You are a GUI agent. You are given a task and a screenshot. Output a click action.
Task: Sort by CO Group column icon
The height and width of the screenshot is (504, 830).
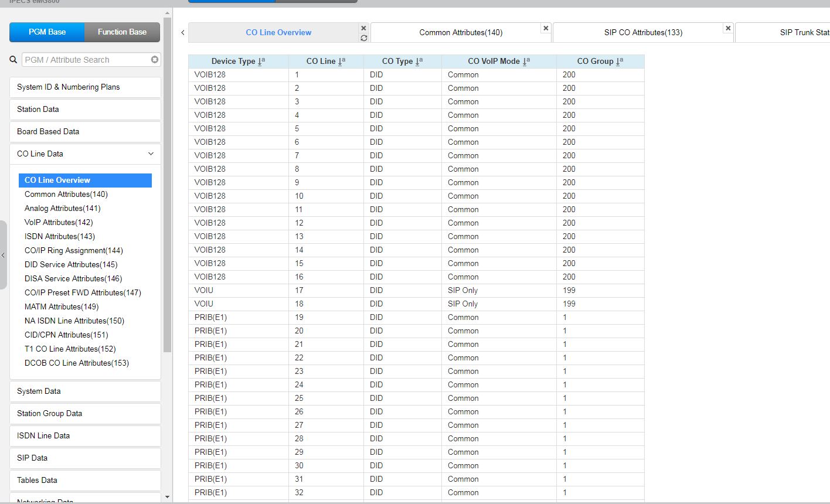(620, 61)
